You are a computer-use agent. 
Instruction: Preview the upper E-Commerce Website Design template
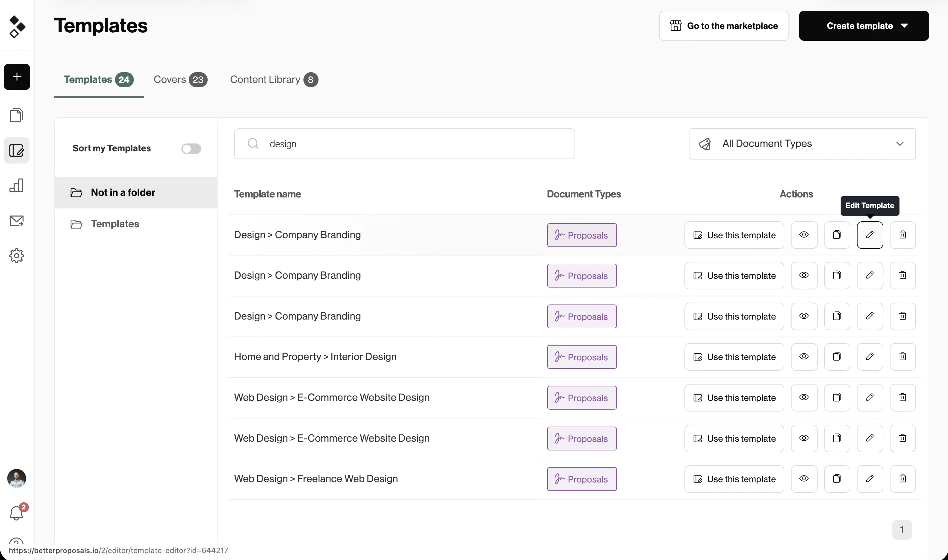coord(804,398)
